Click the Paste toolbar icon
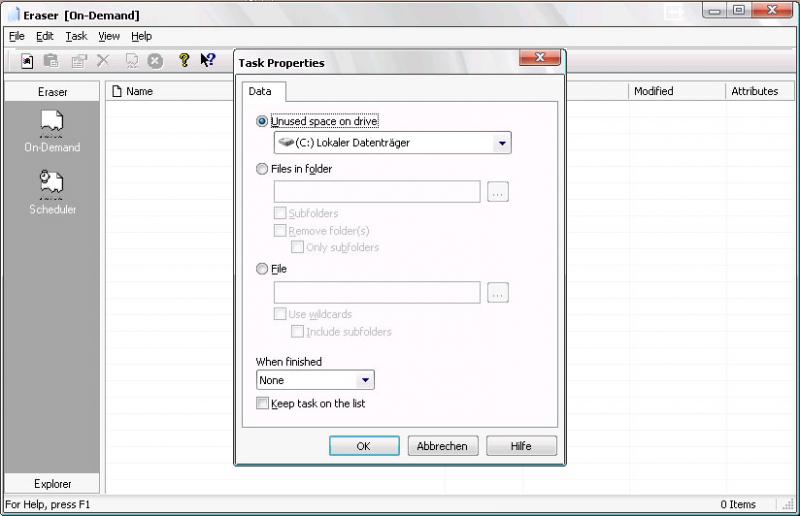 (x=51, y=61)
